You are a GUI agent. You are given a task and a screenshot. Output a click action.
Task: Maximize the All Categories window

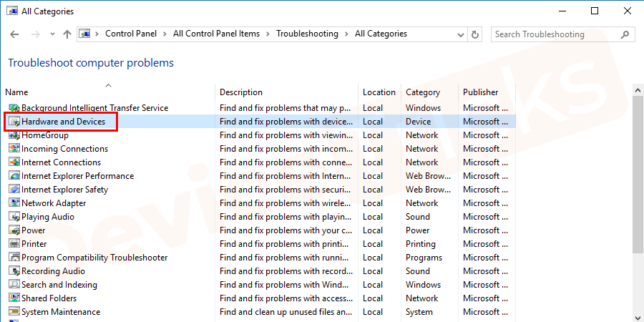pyautogui.click(x=595, y=11)
